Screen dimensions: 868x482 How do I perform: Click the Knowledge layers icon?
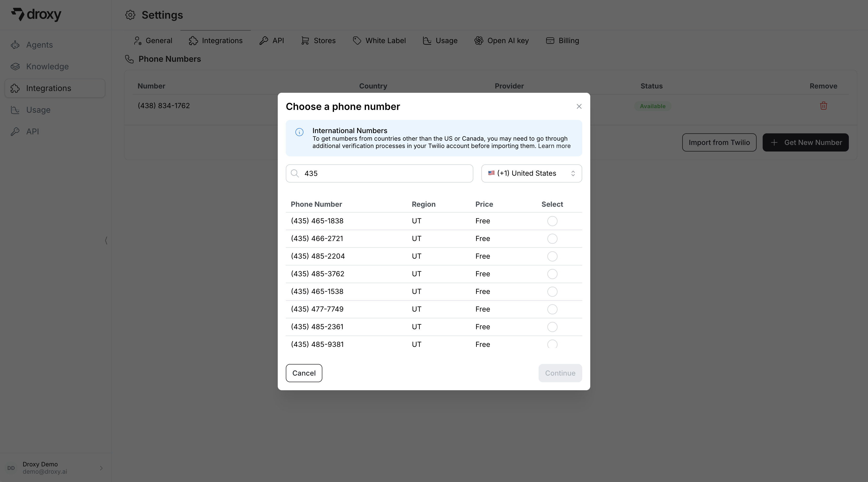point(15,66)
